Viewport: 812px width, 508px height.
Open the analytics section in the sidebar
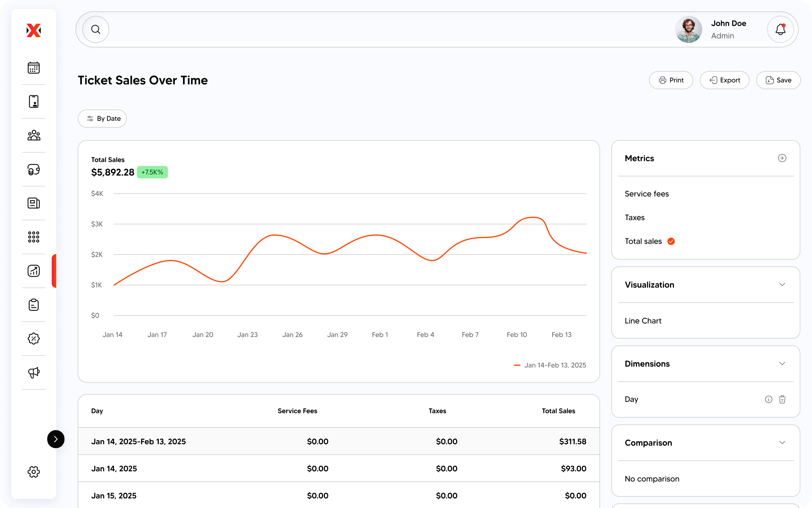click(34, 271)
